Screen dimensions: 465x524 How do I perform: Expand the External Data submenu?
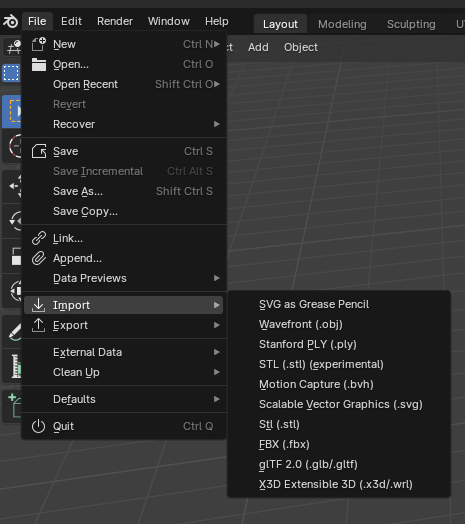click(124, 352)
